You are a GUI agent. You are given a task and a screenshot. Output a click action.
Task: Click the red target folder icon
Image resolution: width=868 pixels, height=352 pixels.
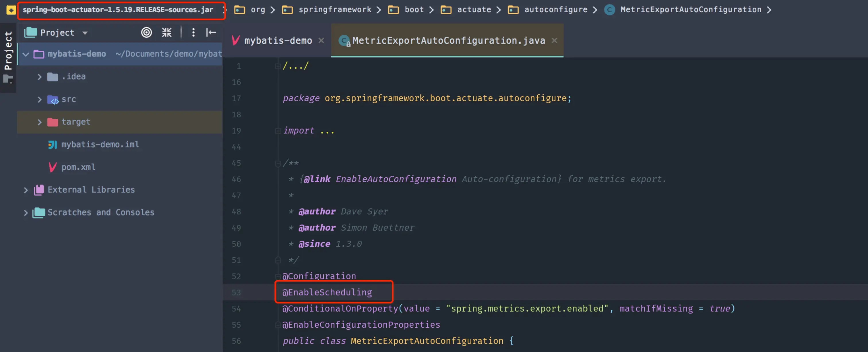click(x=52, y=122)
